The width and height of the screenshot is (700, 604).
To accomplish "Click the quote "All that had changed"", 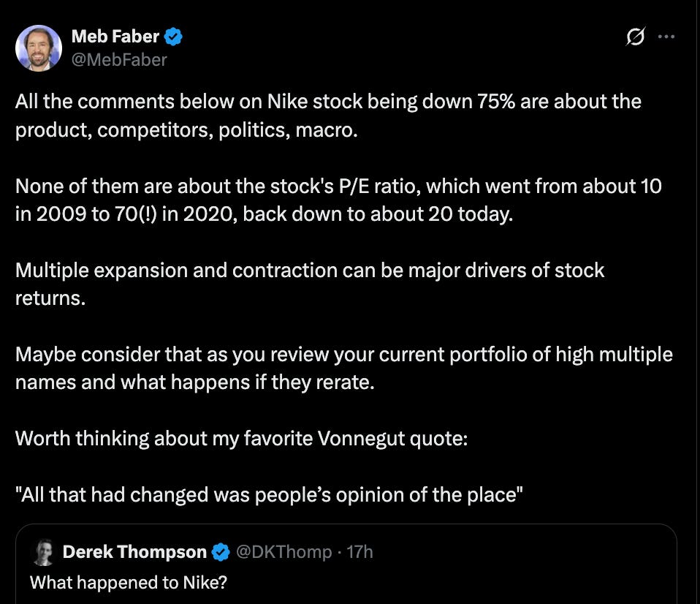I will pos(269,495).
